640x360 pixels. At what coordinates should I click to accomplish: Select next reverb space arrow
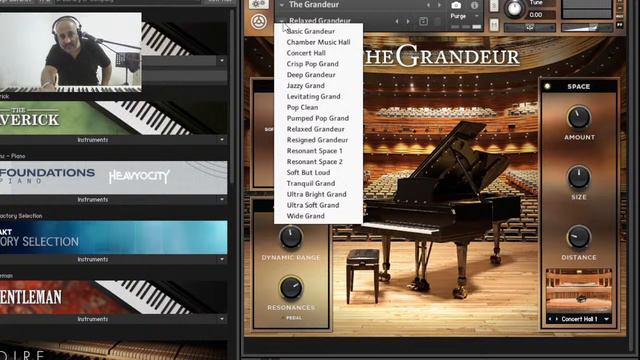(557, 319)
